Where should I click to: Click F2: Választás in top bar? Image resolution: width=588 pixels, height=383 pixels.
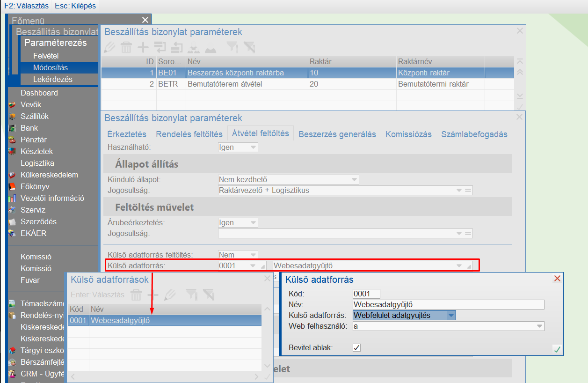(26, 6)
